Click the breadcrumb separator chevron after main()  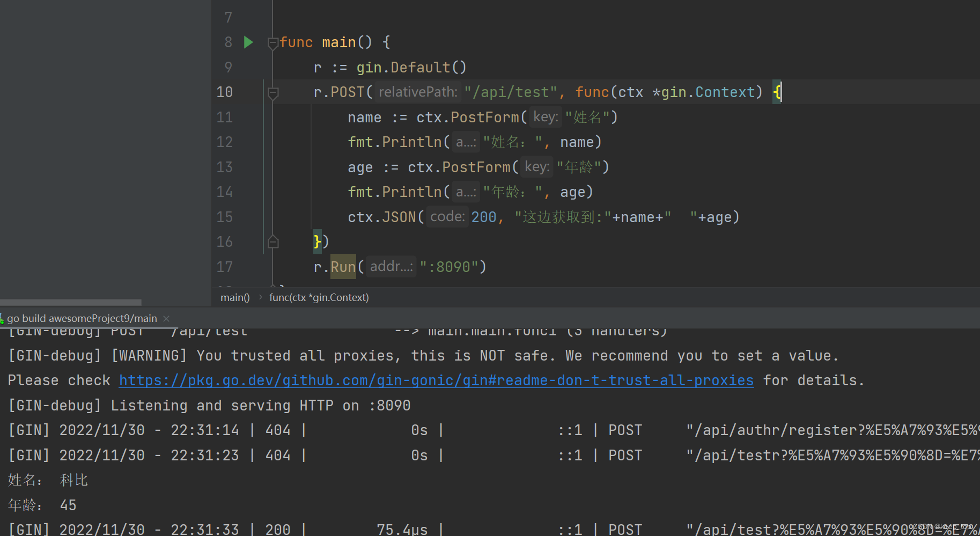[x=260, y=297]
